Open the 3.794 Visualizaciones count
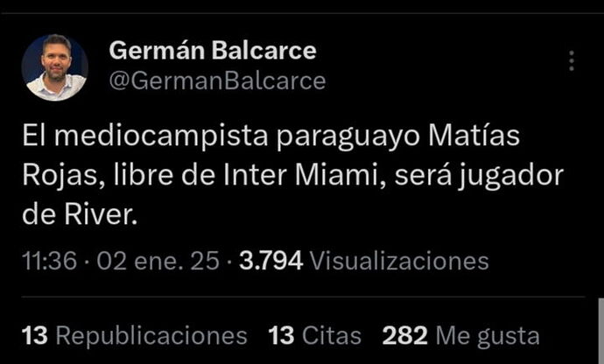 (364, 261)
